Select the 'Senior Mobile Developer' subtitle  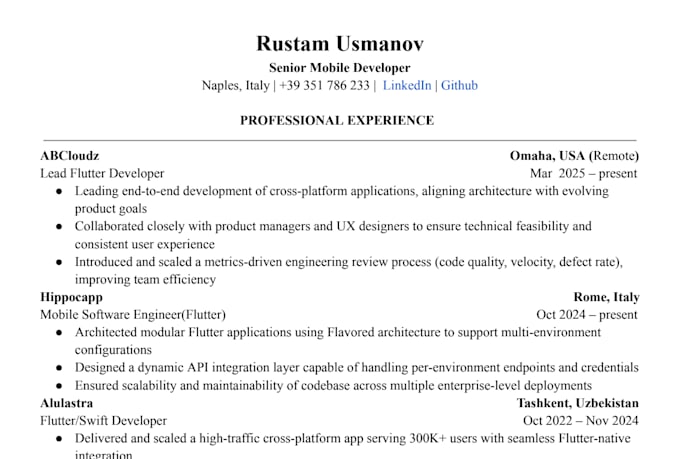coord(340,68)
